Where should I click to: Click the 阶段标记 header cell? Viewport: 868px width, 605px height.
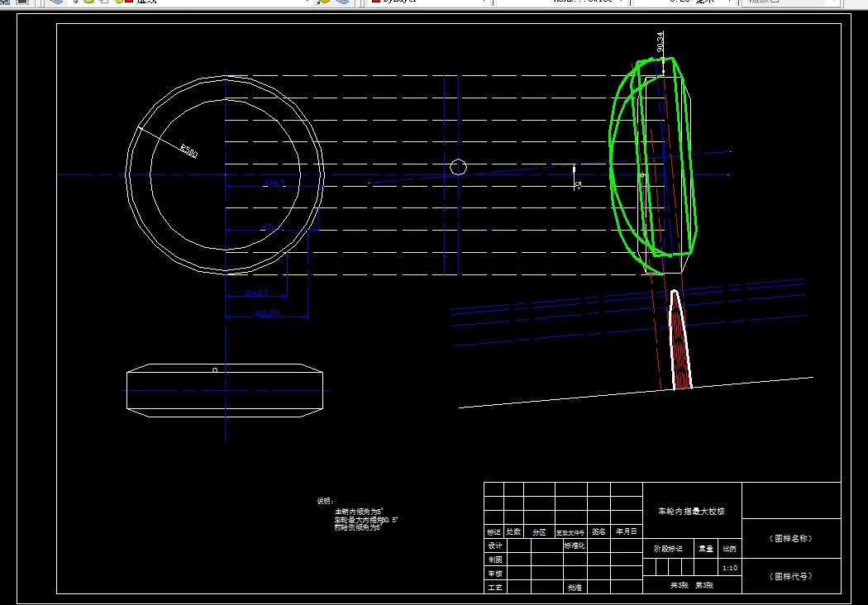[x=668, y=549]
